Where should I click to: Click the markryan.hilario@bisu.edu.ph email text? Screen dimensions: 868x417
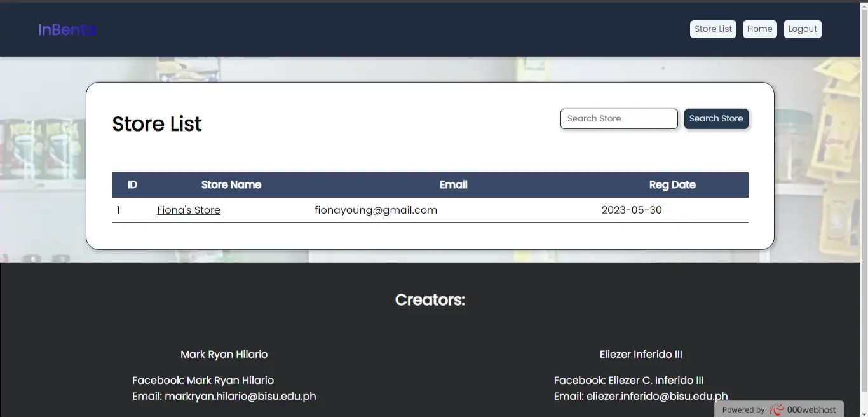(240, 397)
